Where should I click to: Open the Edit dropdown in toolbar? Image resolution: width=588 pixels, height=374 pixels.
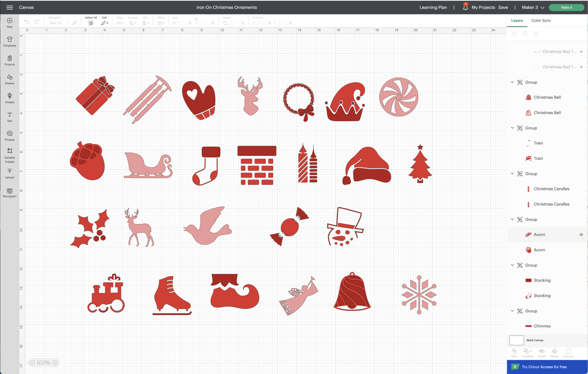pyautogui.click(x=105, y=23)
